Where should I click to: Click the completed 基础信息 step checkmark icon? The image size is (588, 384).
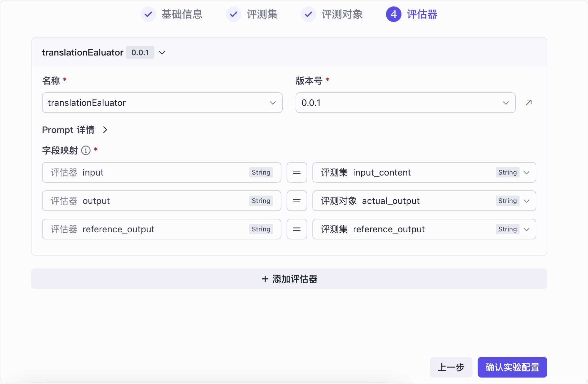148,14
